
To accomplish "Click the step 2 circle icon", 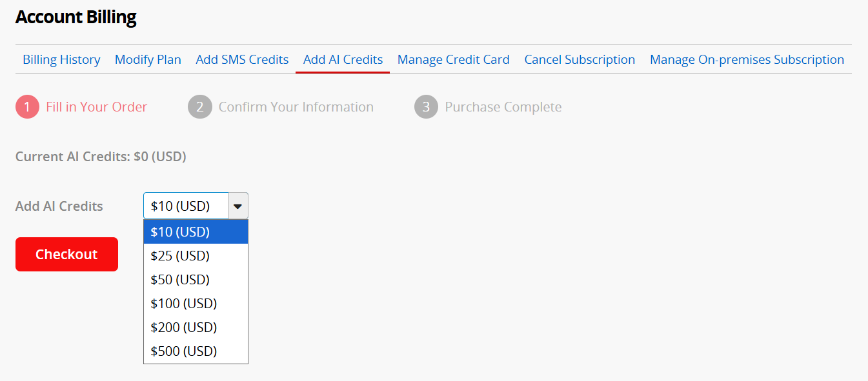I will click(x=200, y=107).
